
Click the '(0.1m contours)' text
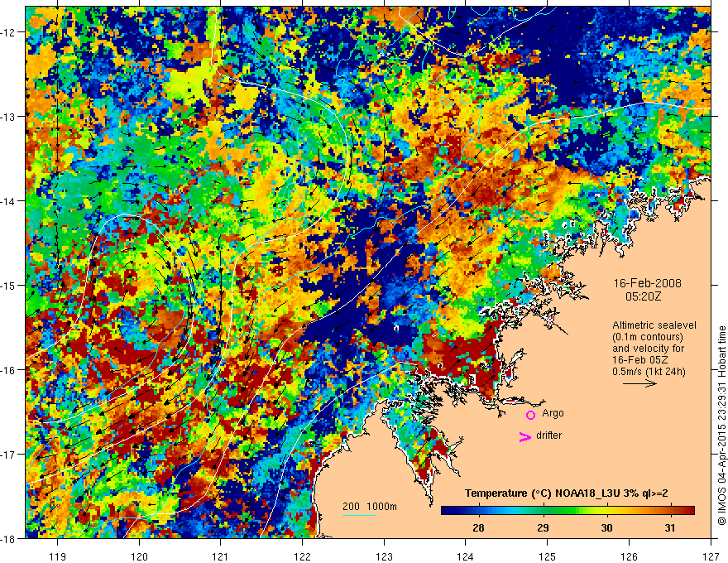click(x=648, y=337)
